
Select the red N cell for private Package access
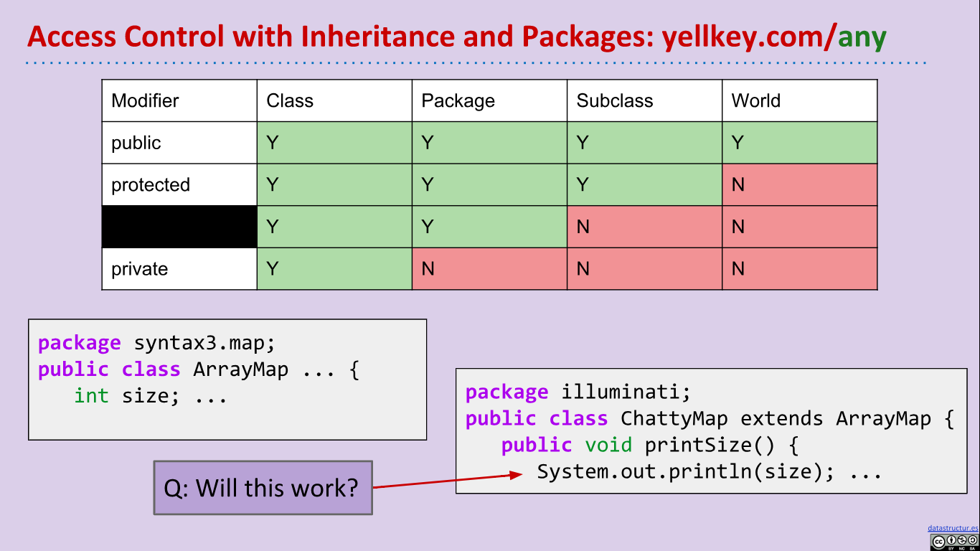489,269
